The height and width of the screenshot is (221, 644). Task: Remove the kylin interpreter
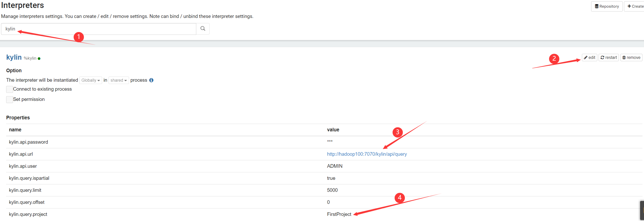(x=631, y=57)
